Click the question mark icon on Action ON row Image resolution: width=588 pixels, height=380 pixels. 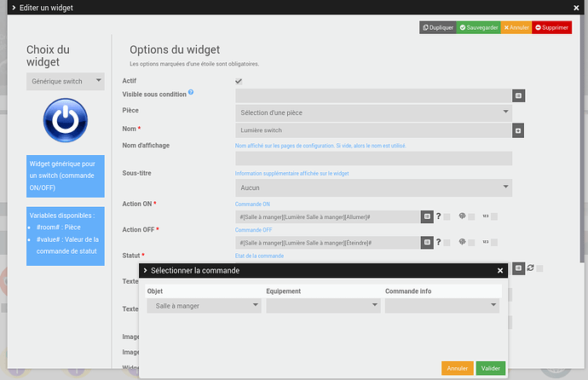coord(438,216)
